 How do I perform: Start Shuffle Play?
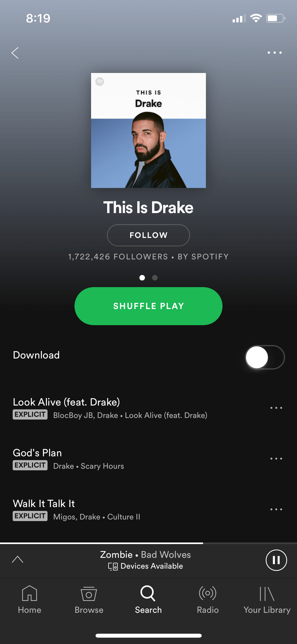click(148, 306)
